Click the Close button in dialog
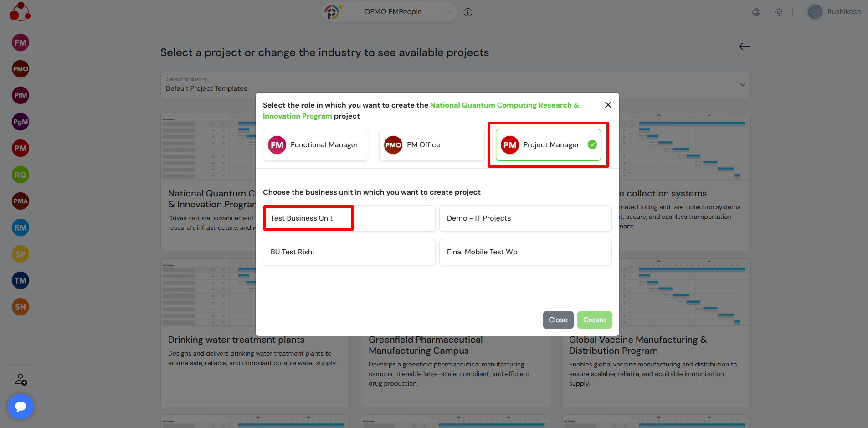868x428 pixels. [558, 320]
